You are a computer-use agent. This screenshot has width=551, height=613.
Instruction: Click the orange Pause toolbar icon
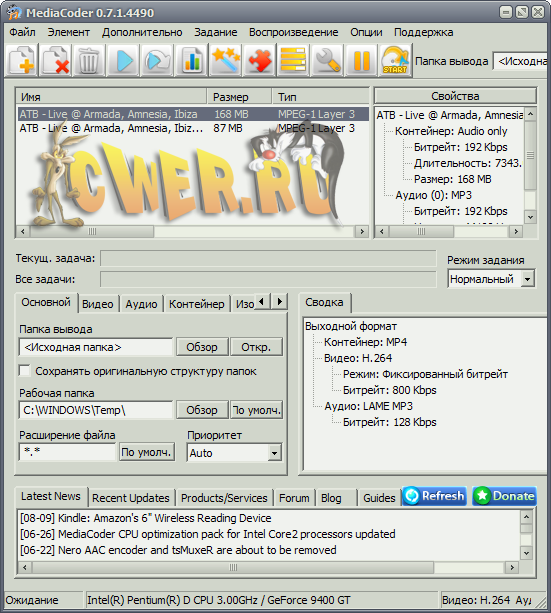click(361, 60)
